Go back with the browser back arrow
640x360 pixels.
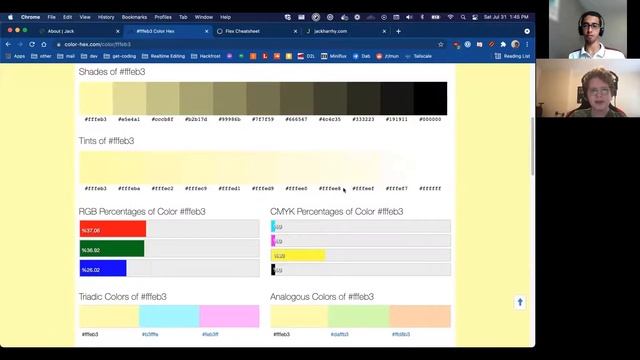pos(8,44)
